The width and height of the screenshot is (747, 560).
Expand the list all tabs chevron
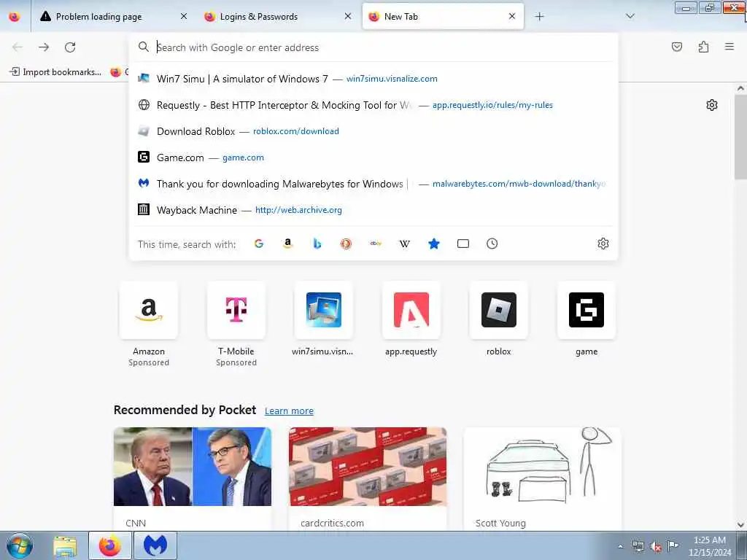tap(630, 17)
